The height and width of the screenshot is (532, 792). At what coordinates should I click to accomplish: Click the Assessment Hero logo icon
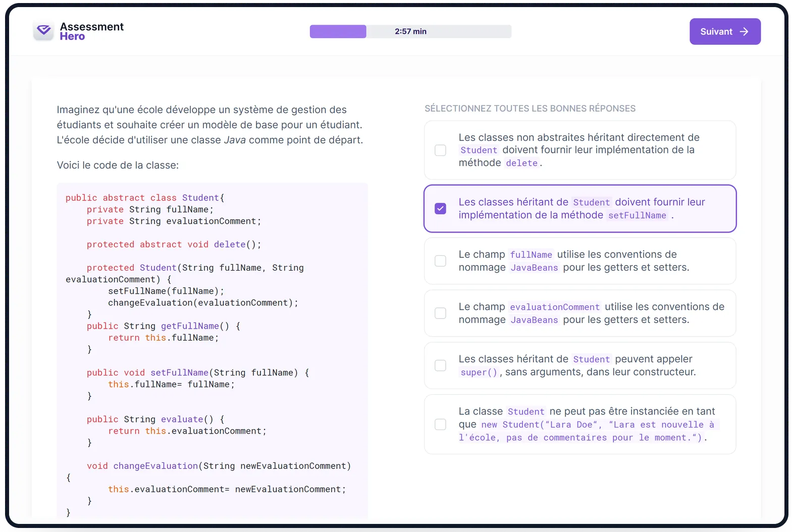pos(44,31)
